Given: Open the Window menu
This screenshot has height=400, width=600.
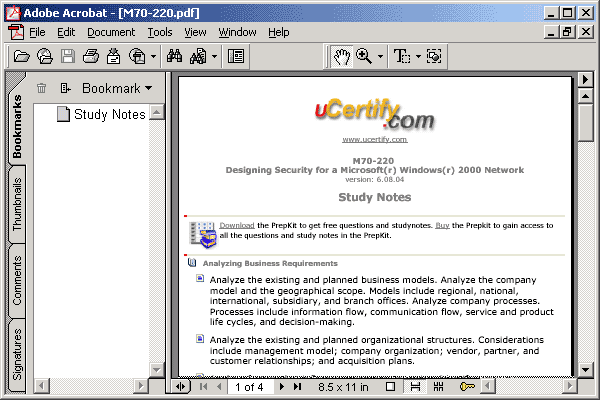Looking at the screenshot, I should click(237, 33).
